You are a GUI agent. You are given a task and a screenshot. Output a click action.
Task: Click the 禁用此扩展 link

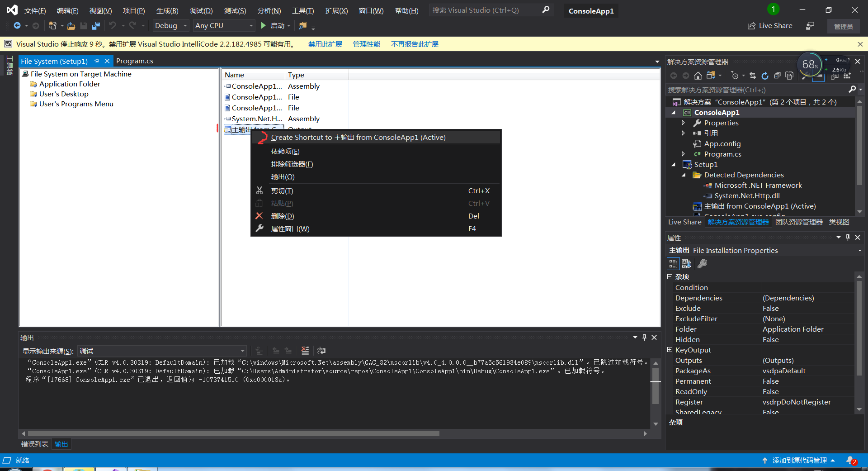tap(325, 44)
